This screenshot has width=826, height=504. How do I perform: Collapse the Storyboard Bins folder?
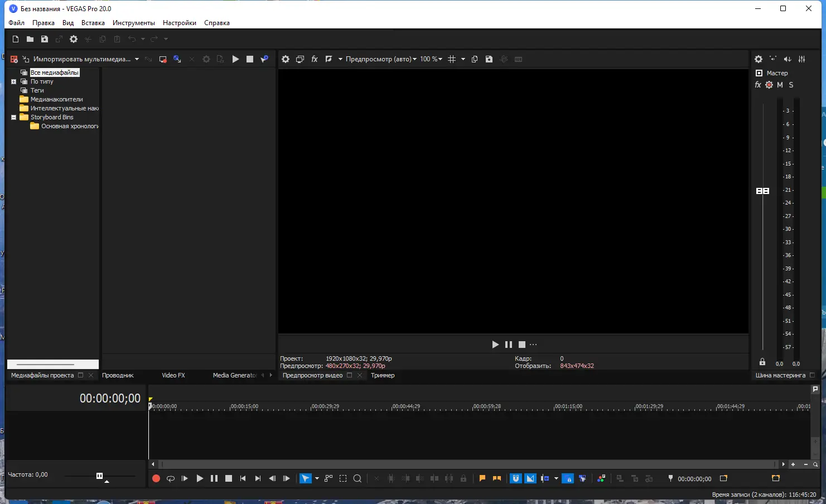[14, 117]
